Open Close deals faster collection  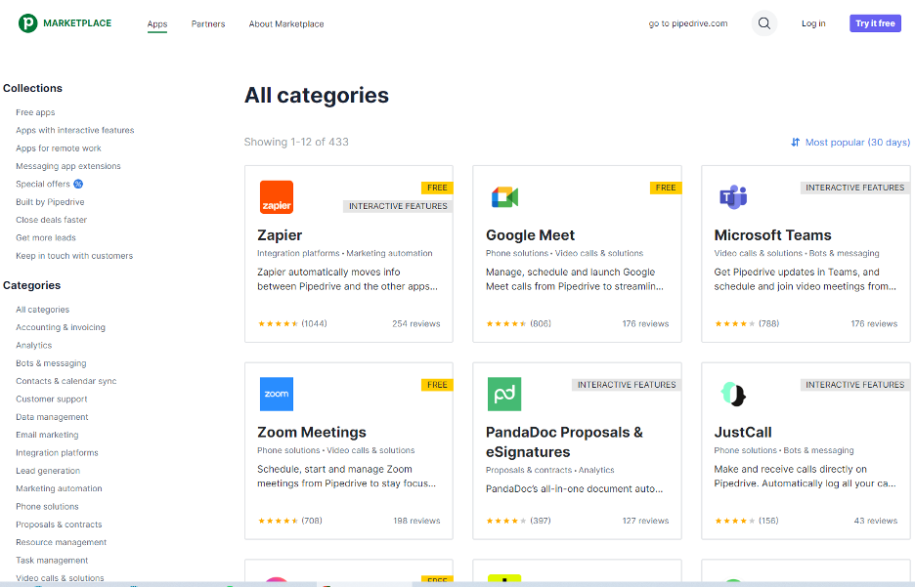tap(52, 220)
